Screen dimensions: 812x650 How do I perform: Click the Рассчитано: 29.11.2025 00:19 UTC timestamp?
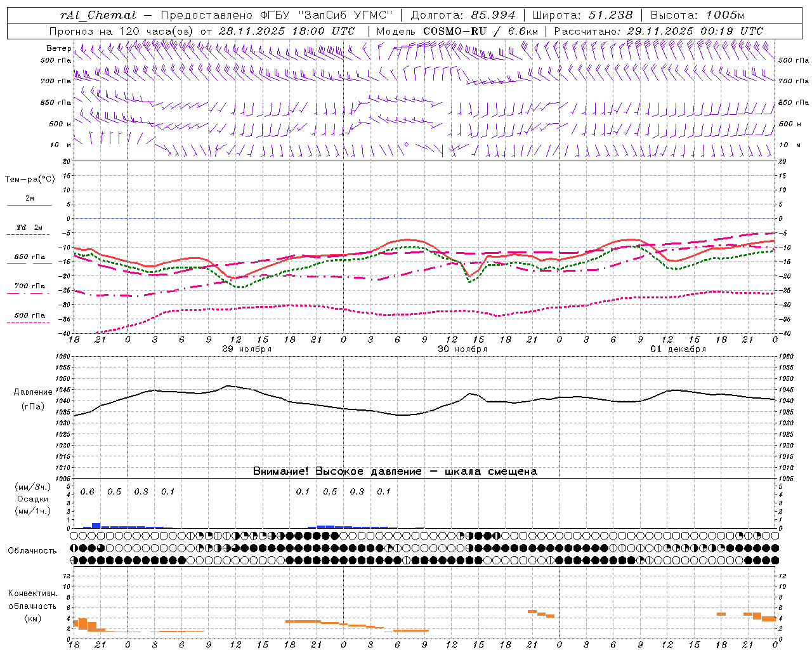point(658,31)
